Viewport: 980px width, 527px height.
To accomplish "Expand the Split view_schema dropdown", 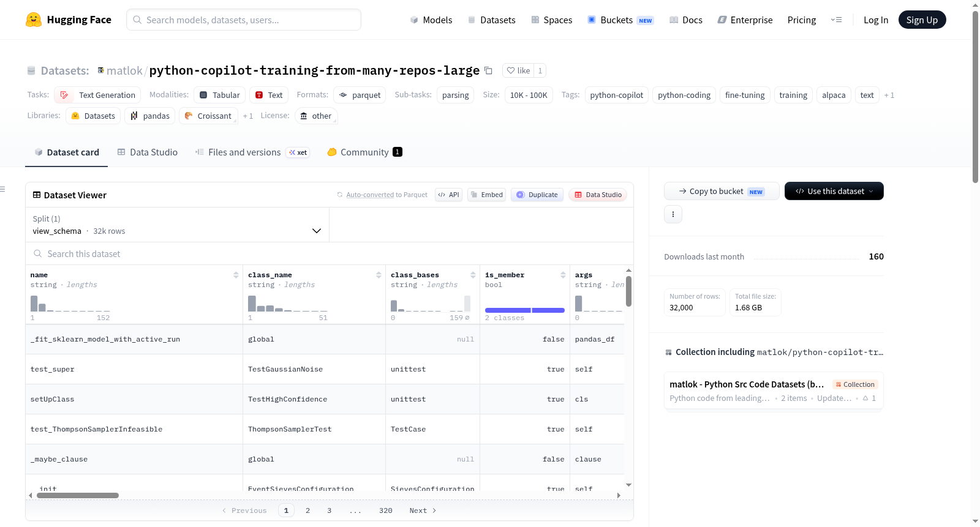I will pyautogui.click(x=177, y=225).
